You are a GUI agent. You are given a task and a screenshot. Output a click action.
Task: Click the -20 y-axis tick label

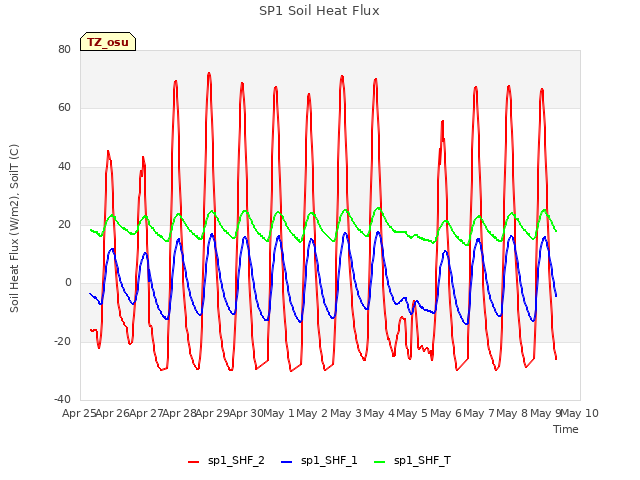(x=62, y=341)
